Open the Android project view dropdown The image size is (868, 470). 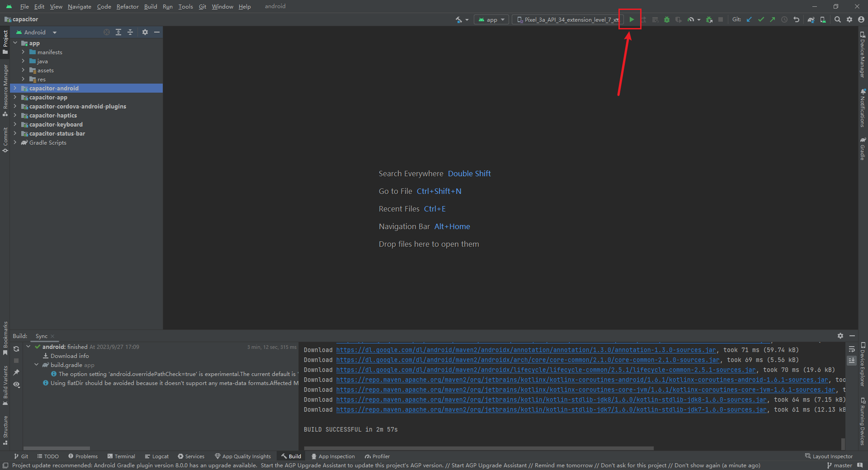[x=36, y=32]
